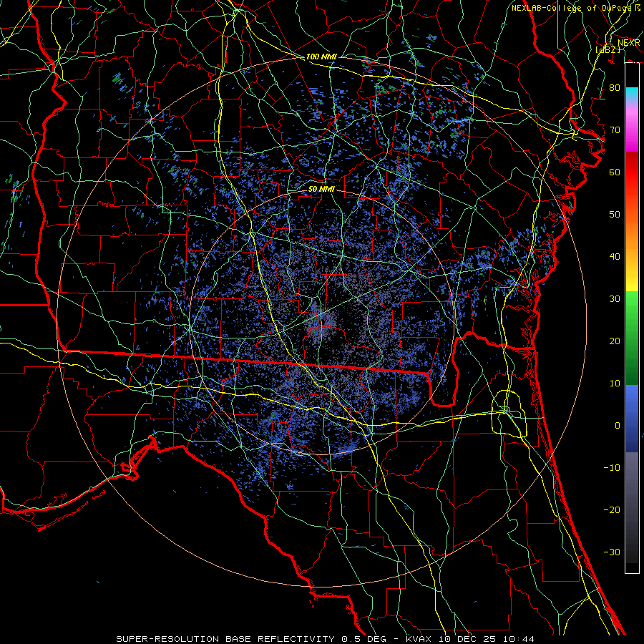Click the 50 NMI range ring label
This screenshot has height=644, width=644.
point(321,189)
